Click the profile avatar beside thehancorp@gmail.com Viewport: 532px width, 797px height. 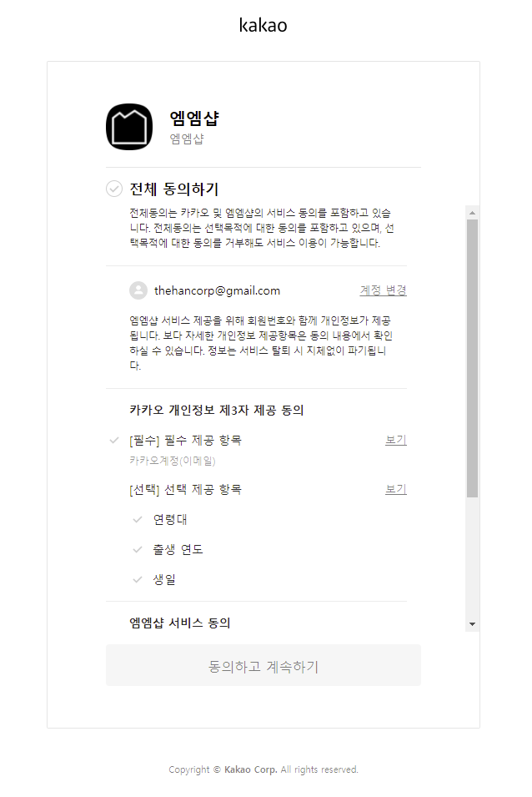point(138,290)
